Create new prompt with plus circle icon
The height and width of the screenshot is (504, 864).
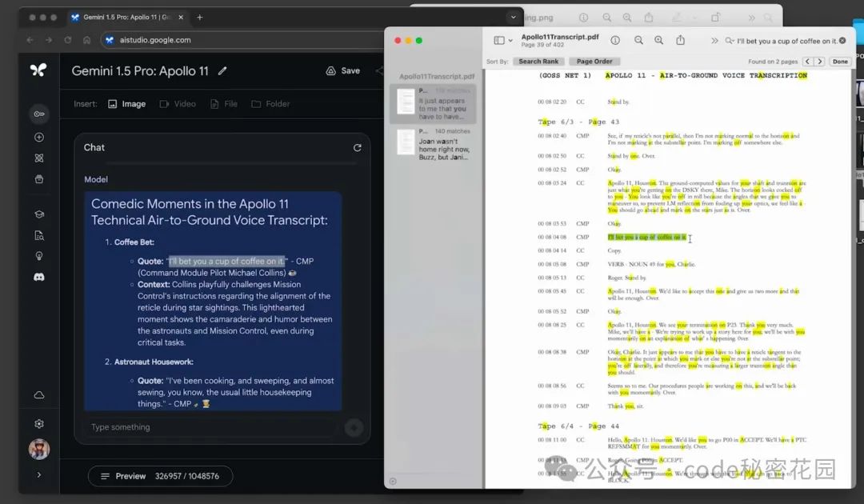[x=39, y=137]
